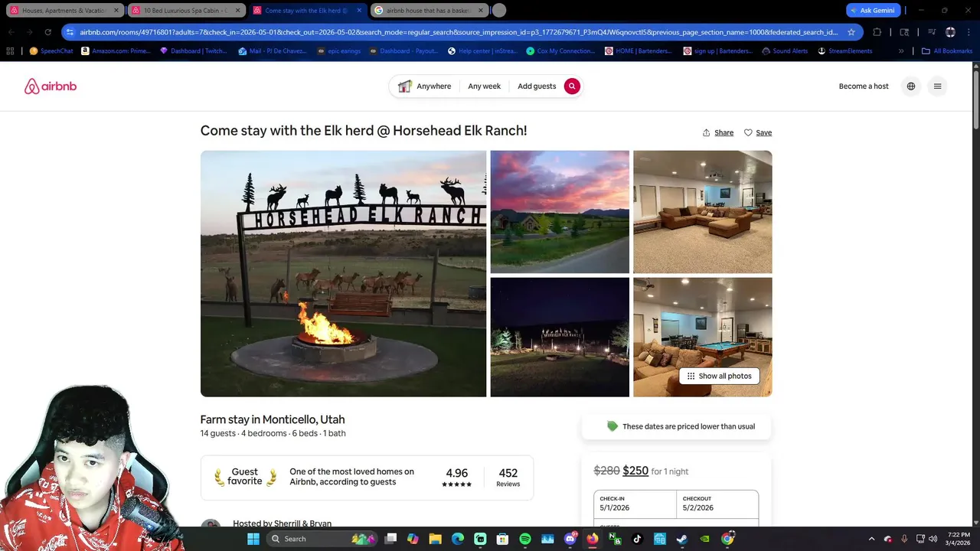This screenshot has width=980, height=551.
Task: Open the Horsehead Elk Ranch main photo
Action: 343,274
